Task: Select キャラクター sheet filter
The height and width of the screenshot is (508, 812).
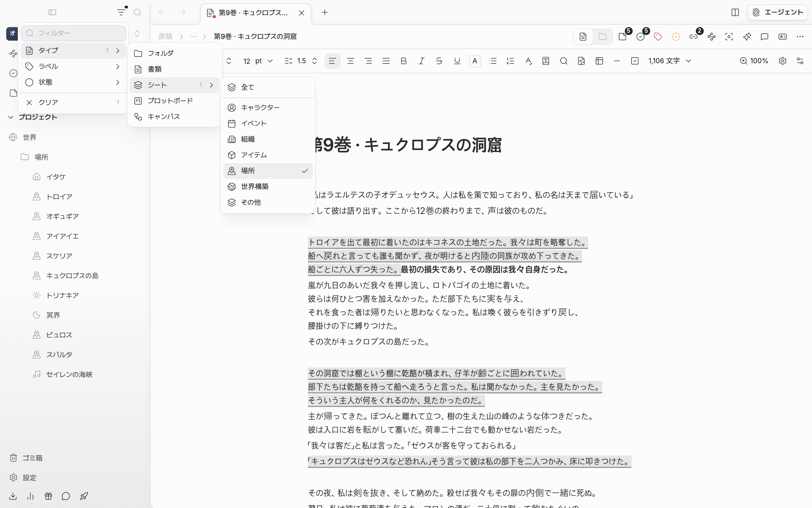Action: (x=268, y=108)
